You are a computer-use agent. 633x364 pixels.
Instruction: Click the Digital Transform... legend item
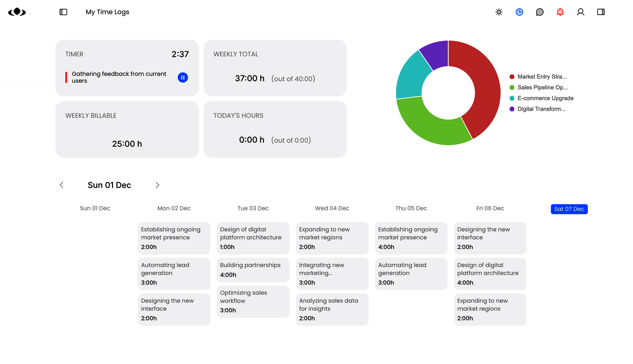[541, 109]
